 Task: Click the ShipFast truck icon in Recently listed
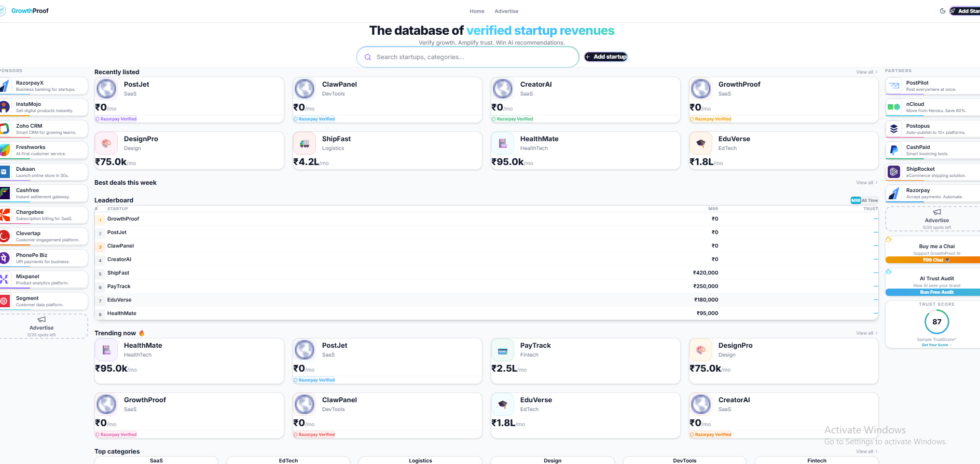pos(305,143)
